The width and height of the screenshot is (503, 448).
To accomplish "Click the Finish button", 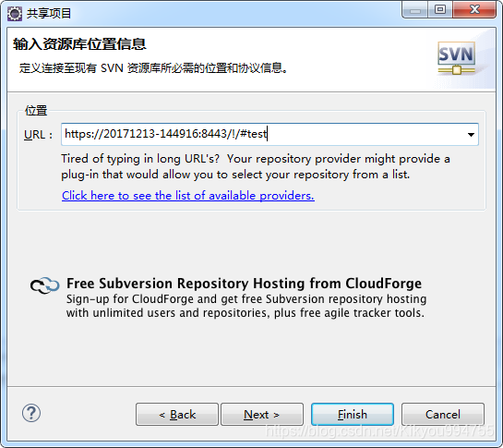I will 353,414.
